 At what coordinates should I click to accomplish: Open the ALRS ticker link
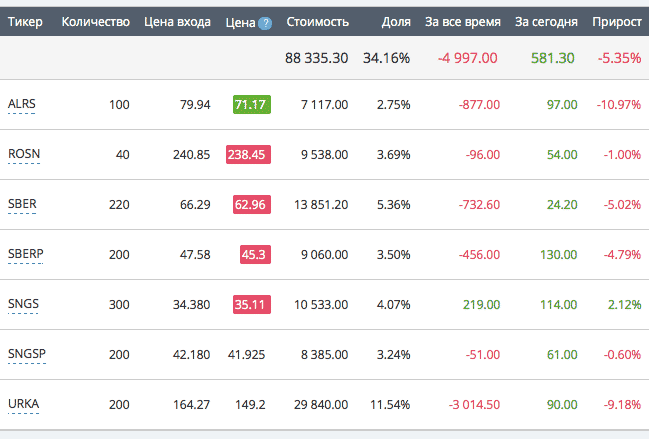[22, 103]
